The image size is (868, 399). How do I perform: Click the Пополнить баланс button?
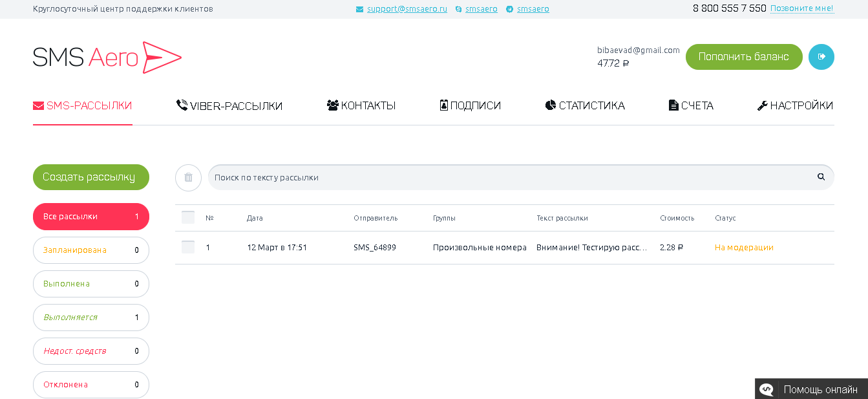click(x=744, y=56)
